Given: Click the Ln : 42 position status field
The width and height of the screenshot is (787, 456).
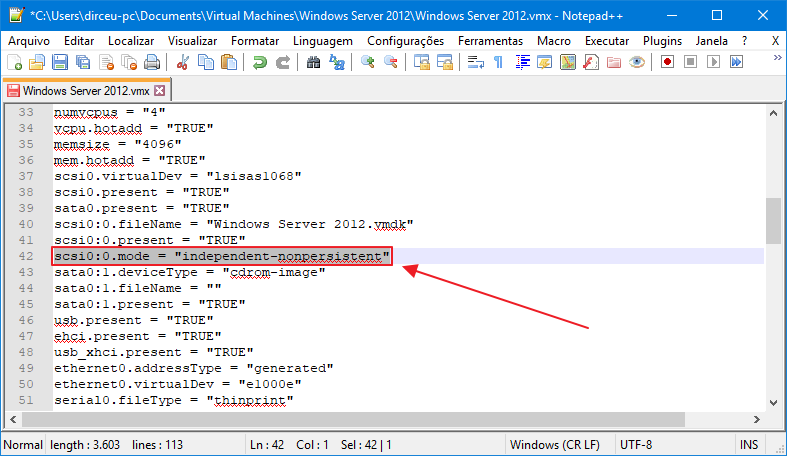Looking at the screenshot, I should tap(267, 445).
